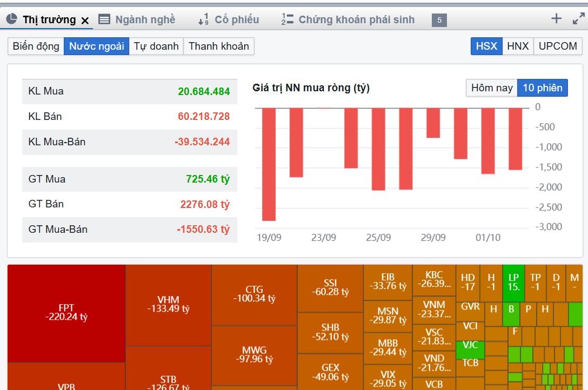Switch exchange to HNX
The height and width of the screenshot is (390, 588).
518,46
